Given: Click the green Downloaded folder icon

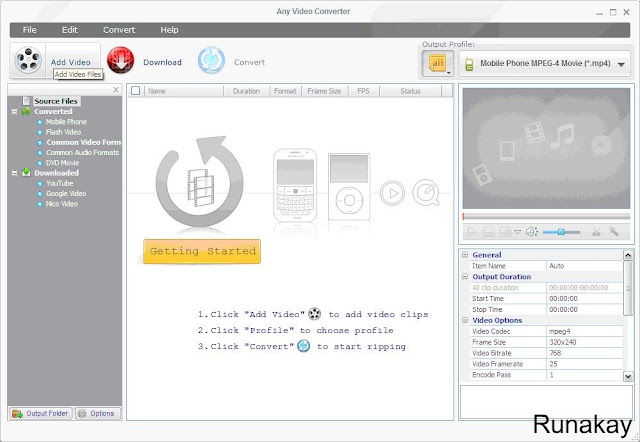Looking at the screenshot, I should (26, 172).
